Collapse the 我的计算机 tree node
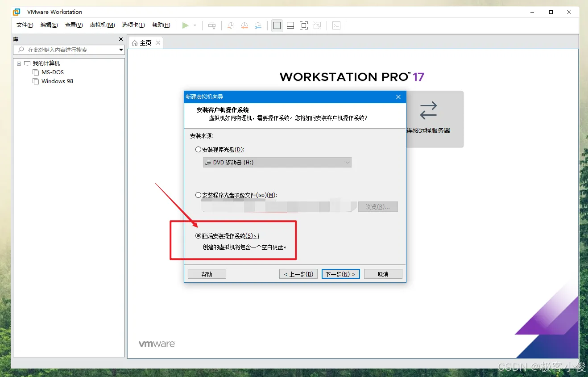 coord(19,63)
